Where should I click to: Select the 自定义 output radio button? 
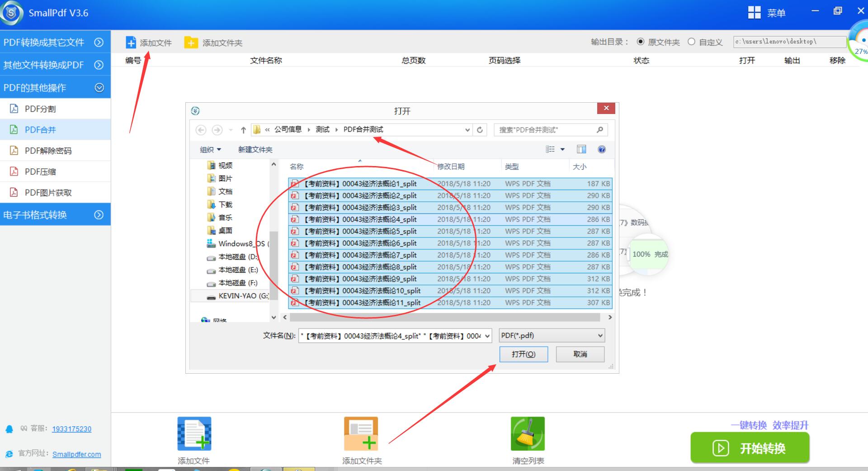pyautogui.click(x=691, y=42)
